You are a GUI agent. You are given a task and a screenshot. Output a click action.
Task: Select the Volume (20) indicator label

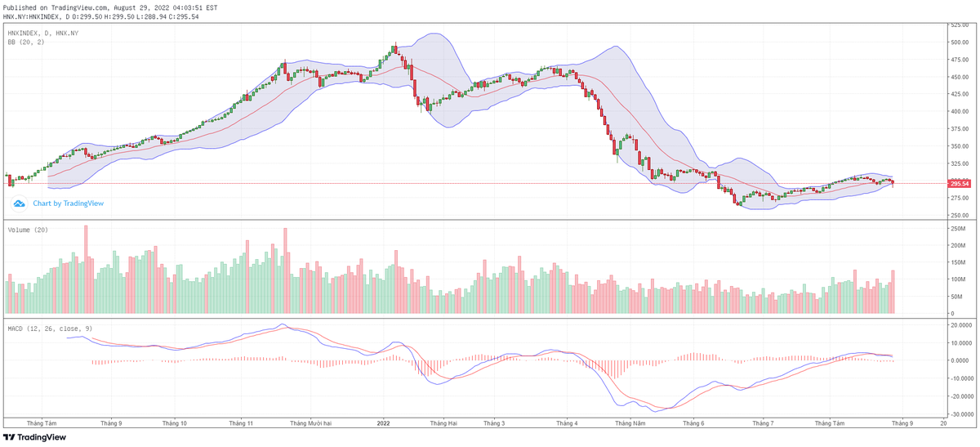[27, 230]
